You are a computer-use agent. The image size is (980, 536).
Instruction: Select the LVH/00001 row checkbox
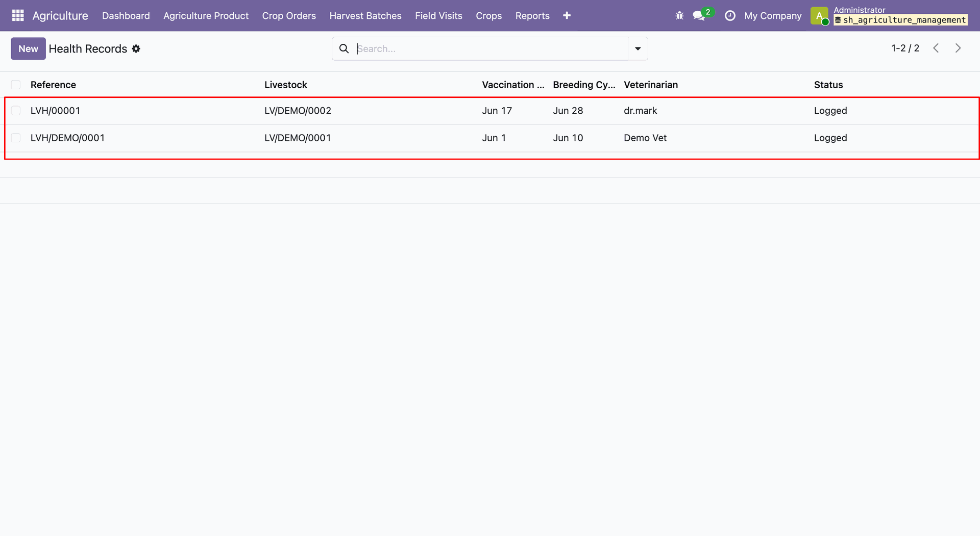tap(16, 111)
